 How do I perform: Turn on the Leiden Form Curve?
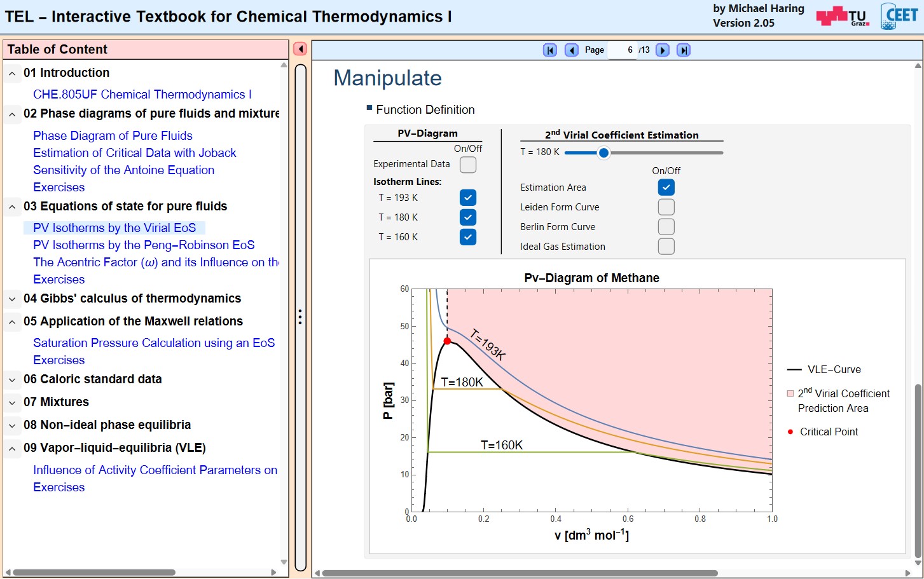tap(666, 207)
